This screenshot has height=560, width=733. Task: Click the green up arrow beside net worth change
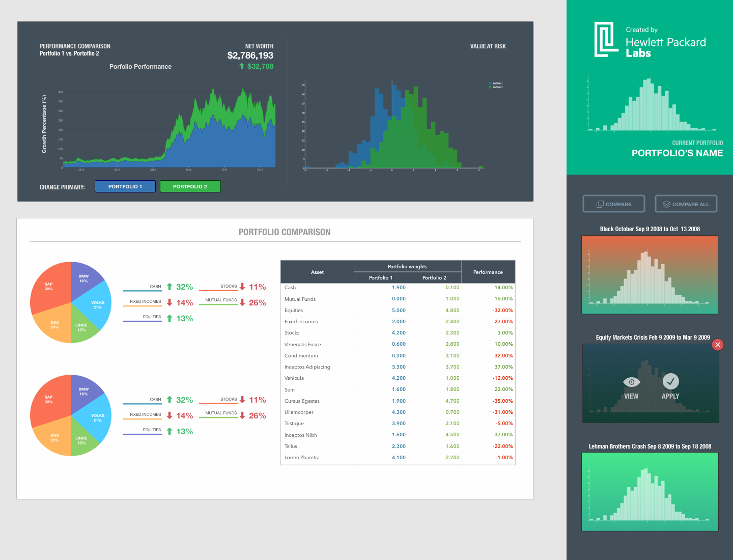point(242,66)
